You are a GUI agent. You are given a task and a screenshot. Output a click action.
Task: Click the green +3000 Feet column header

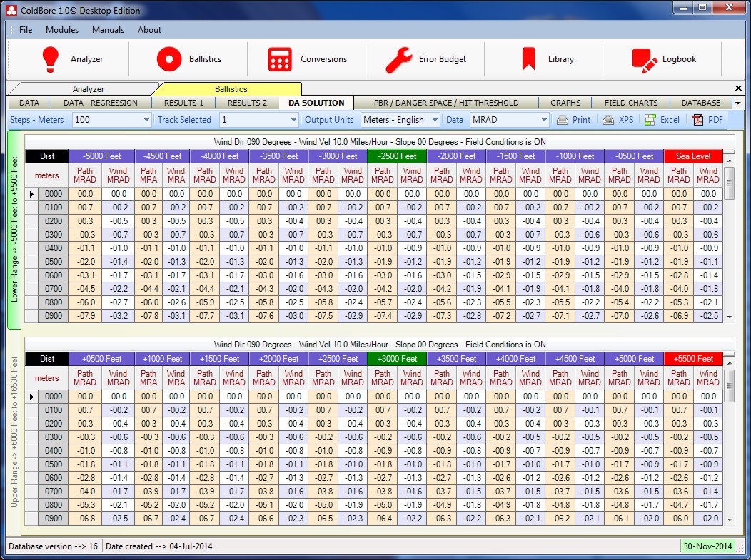(397, 359)
